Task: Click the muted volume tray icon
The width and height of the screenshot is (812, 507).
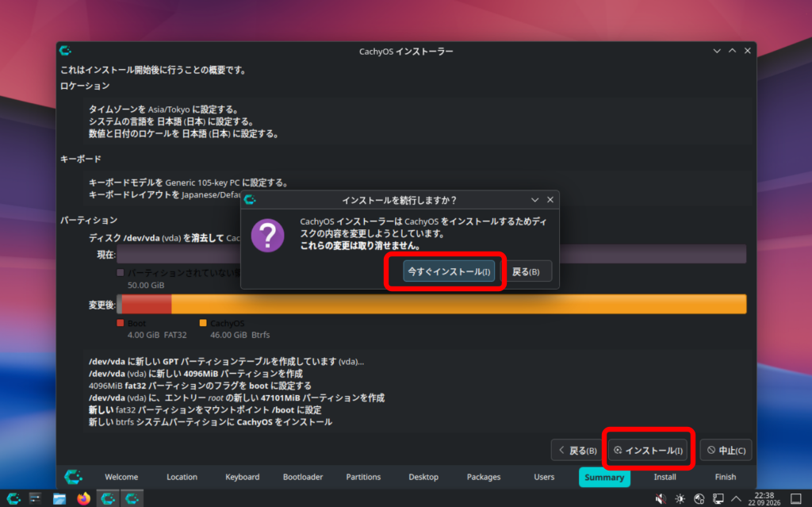Action: click(x=661, y=499)
